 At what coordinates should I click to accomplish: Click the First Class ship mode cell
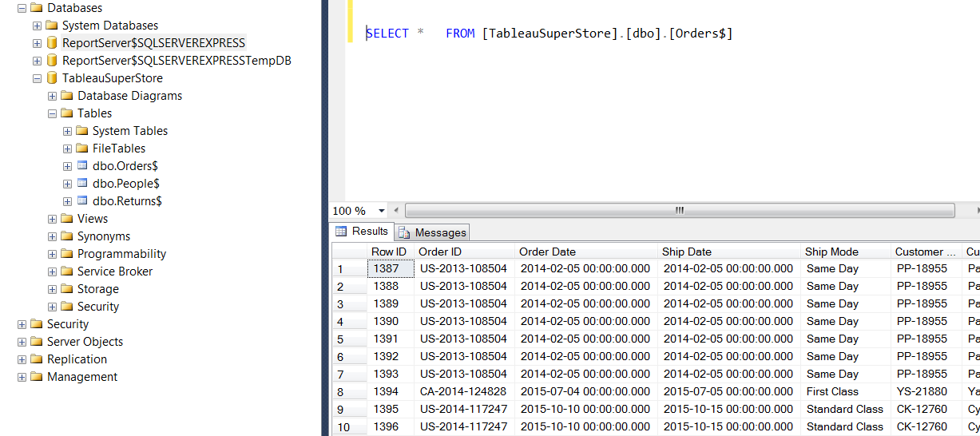pos(846,391)
